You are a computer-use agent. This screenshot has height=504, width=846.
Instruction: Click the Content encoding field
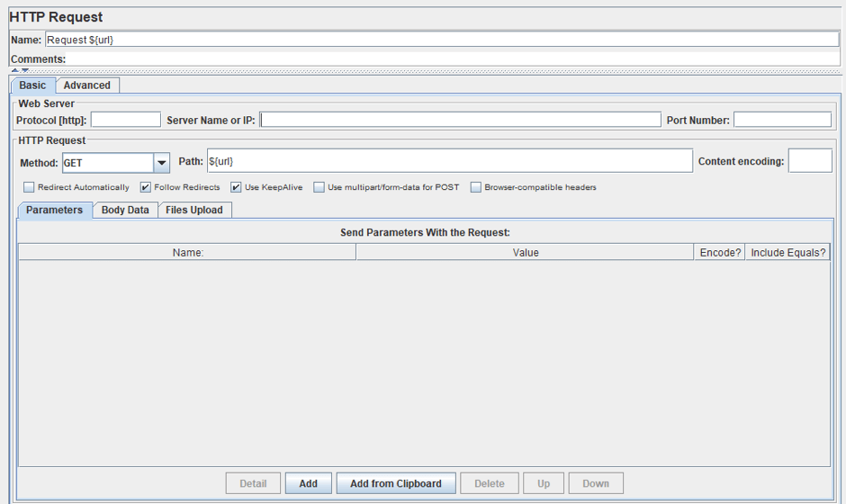point(810,161)
